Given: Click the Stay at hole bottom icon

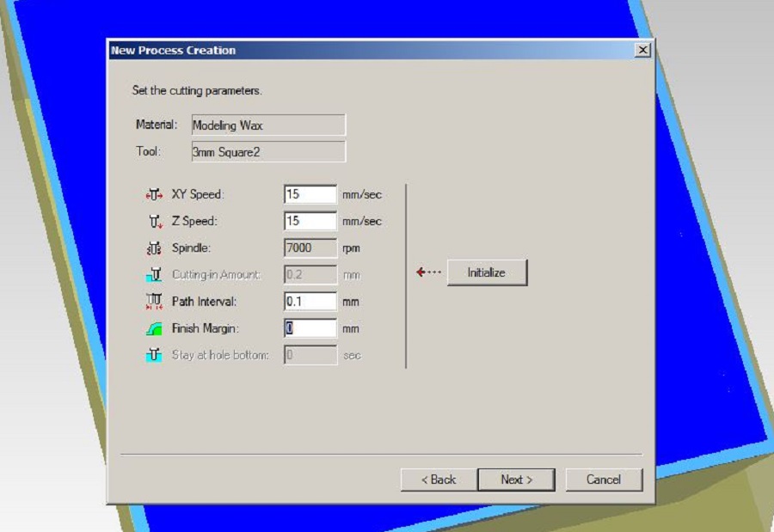Looking at the screenshot, I should tap(154, 355).
